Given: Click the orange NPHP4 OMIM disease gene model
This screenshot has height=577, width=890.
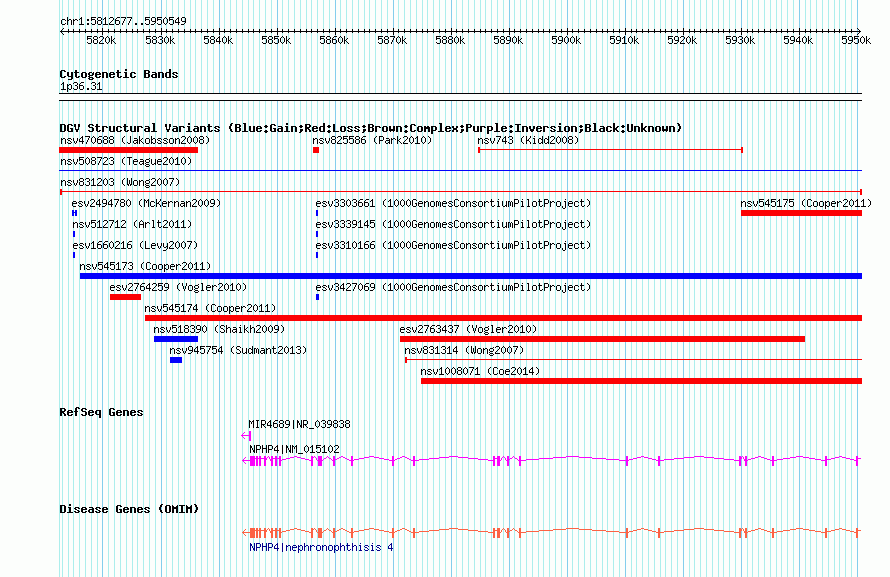Looking at the screenshot, I should click(550, 533).
